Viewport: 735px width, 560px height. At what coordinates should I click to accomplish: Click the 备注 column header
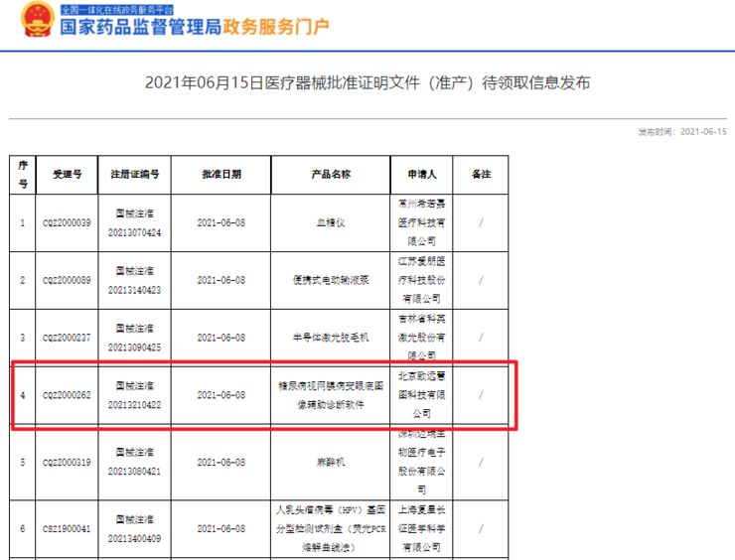pos(481,175)
